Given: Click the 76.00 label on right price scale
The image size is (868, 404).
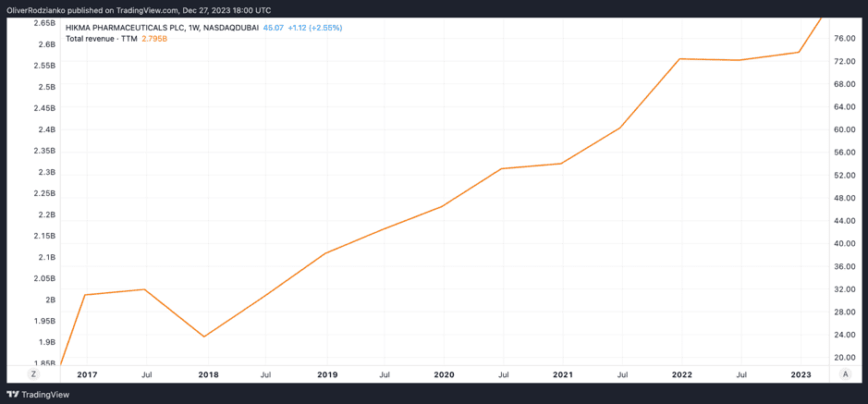Looking at the screenshot, I should 843,38.
